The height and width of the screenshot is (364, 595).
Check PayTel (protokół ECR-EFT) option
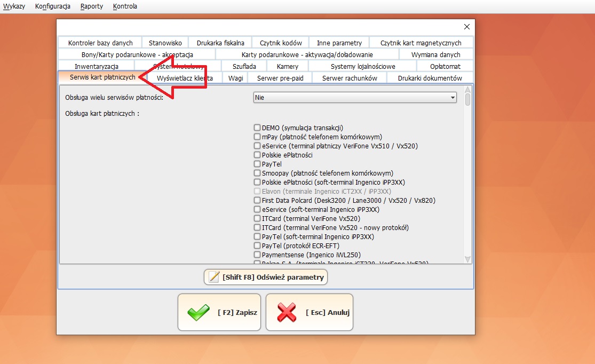[x=257, y=246]
